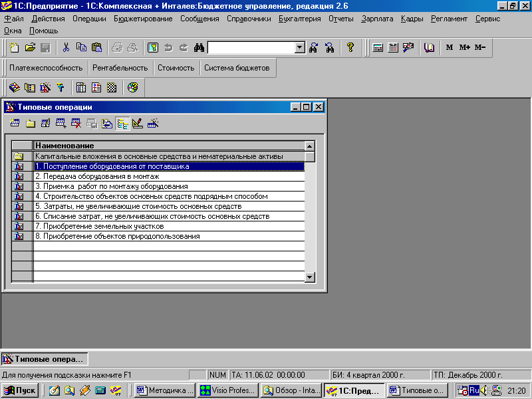
Task: Click the Move to another group icon
Action: click(107, 124)
